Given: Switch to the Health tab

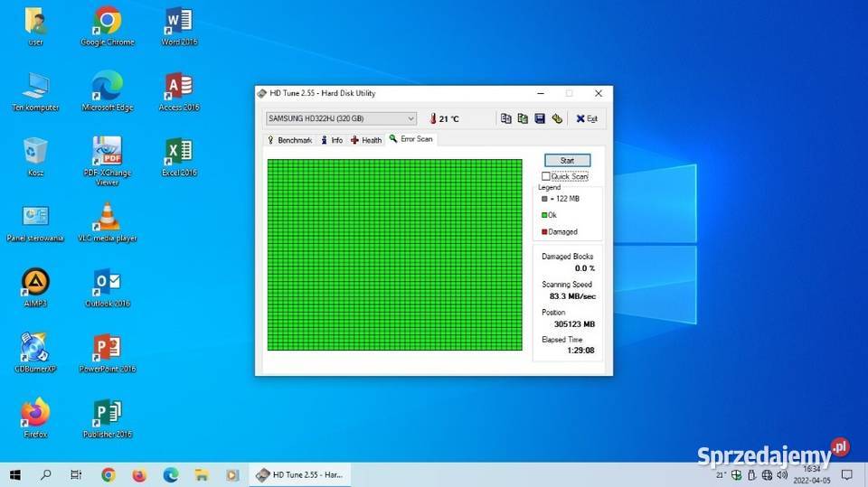Looking at the screenshot, I should tap(366, 140).
